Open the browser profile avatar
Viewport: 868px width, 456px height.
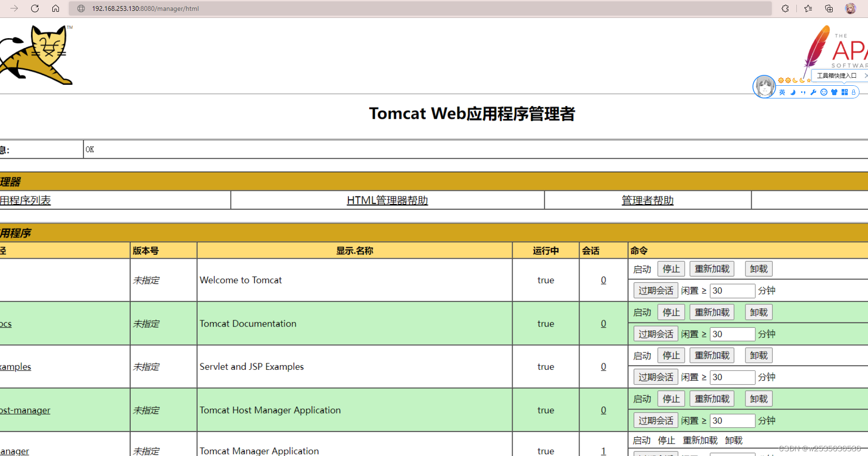pyautogui.click(x=851, y=8)
